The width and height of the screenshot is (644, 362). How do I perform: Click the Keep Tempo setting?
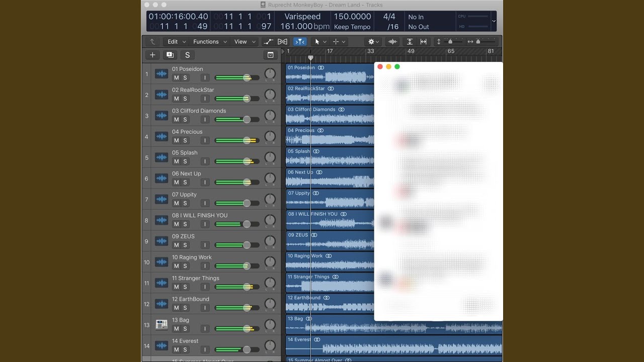[352, 27]
